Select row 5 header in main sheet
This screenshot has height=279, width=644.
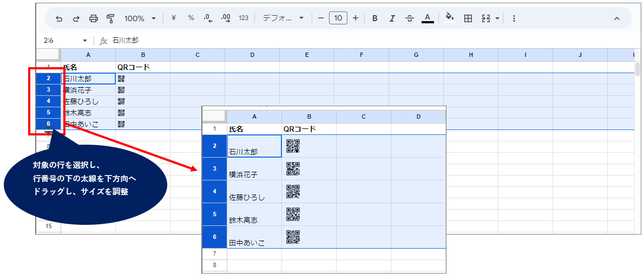49,112
